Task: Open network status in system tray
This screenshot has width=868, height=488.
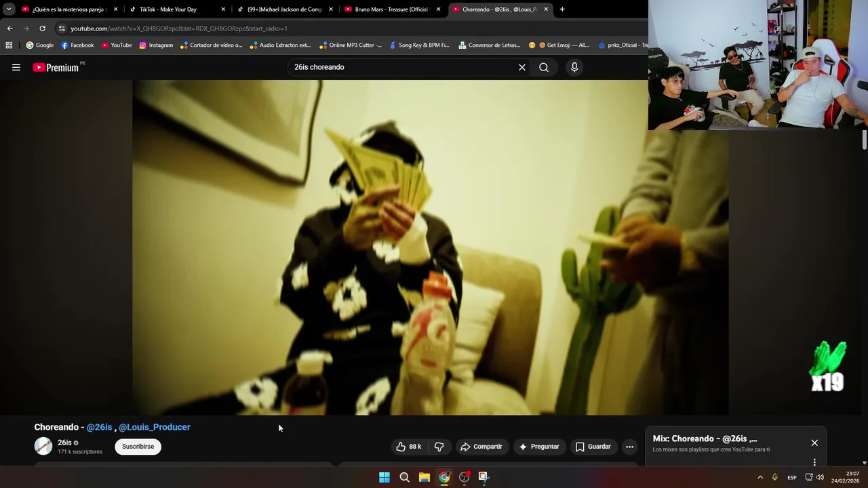Action: (x=808, y=478)
